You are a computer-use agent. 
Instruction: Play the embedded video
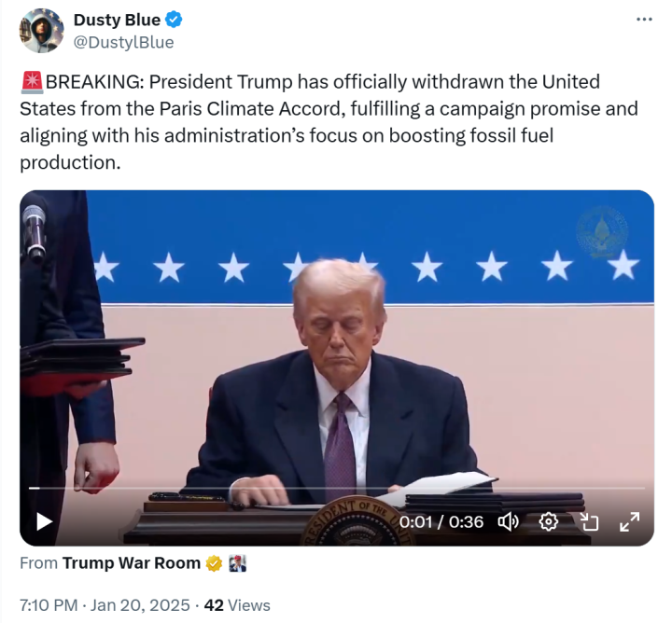point(44,521)
